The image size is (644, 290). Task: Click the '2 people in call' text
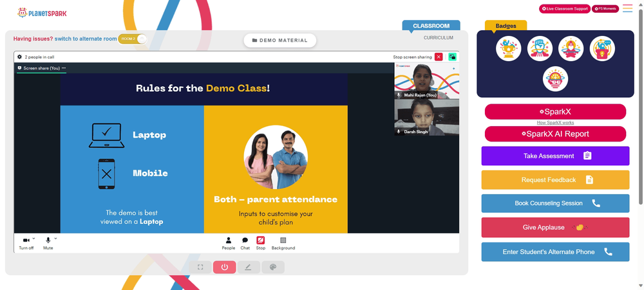click(39, 57)
